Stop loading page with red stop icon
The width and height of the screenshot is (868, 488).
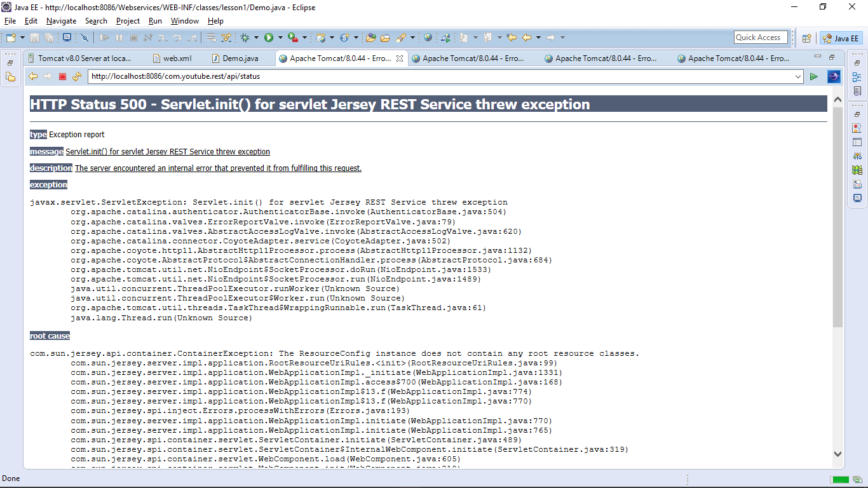62,77
